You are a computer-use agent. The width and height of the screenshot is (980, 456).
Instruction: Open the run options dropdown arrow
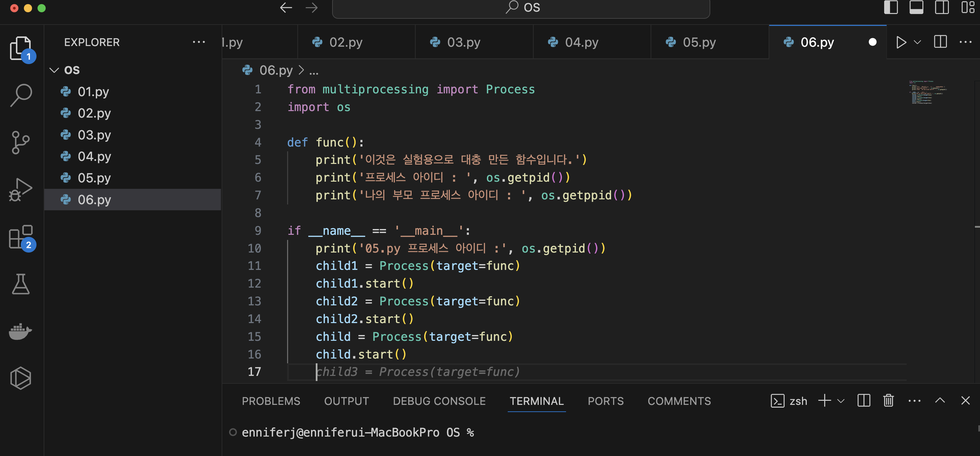[917, 42]
